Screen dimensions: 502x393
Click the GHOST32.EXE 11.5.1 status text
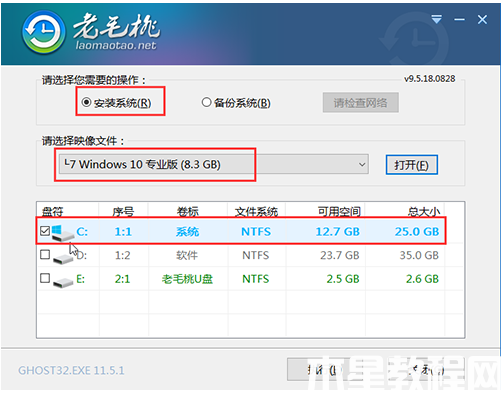click(x=71, y=371)
